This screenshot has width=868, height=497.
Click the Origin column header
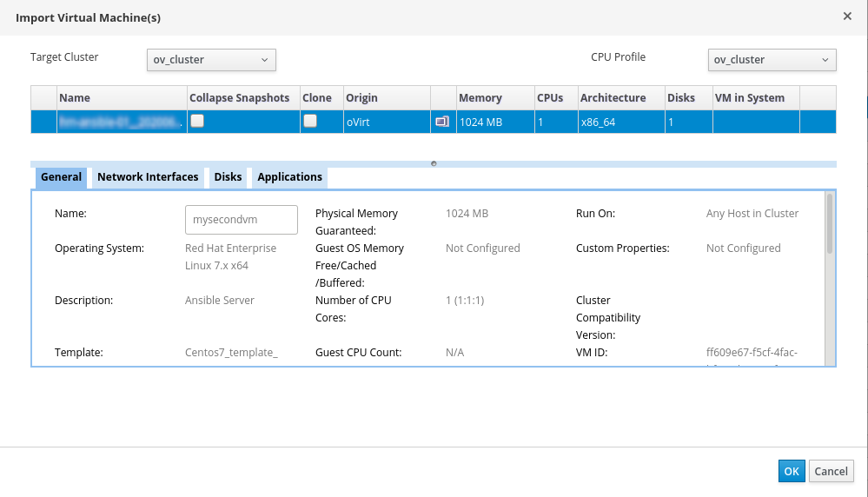[x=387, y=98]
